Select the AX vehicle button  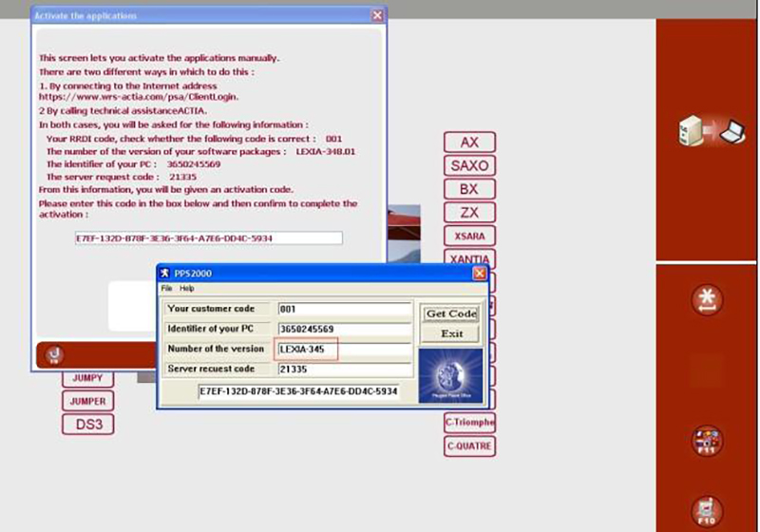pyautogui.click(x=469, y=142)
